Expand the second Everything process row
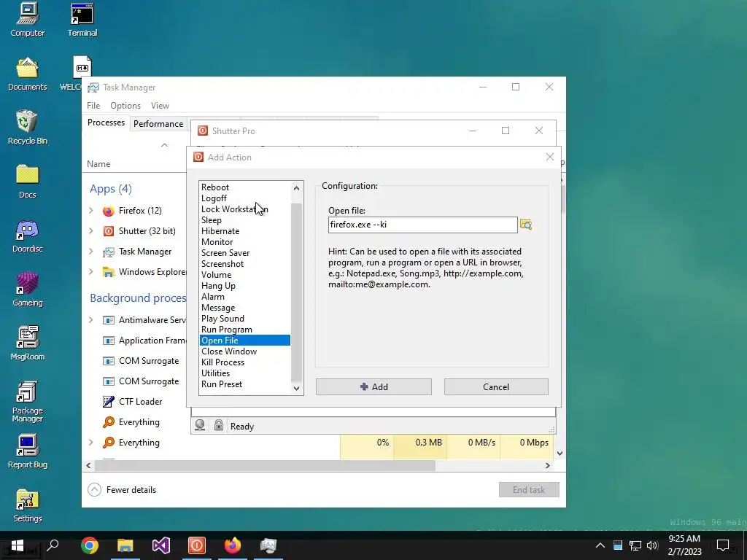 (91, 443)
